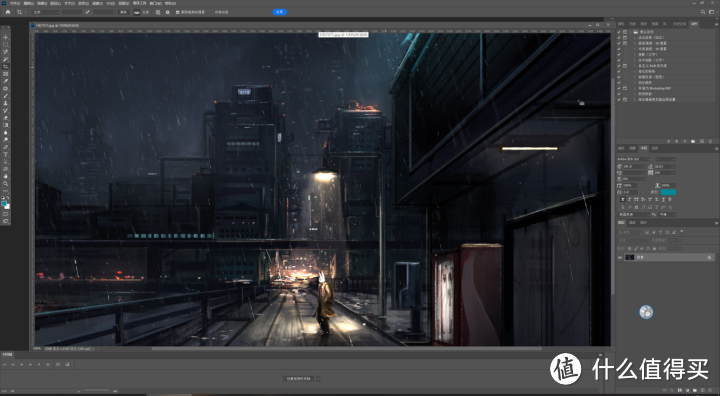This screenshot has width=720, height=396.
Task: Create new action set folder icon
Action: coord(693,141)
